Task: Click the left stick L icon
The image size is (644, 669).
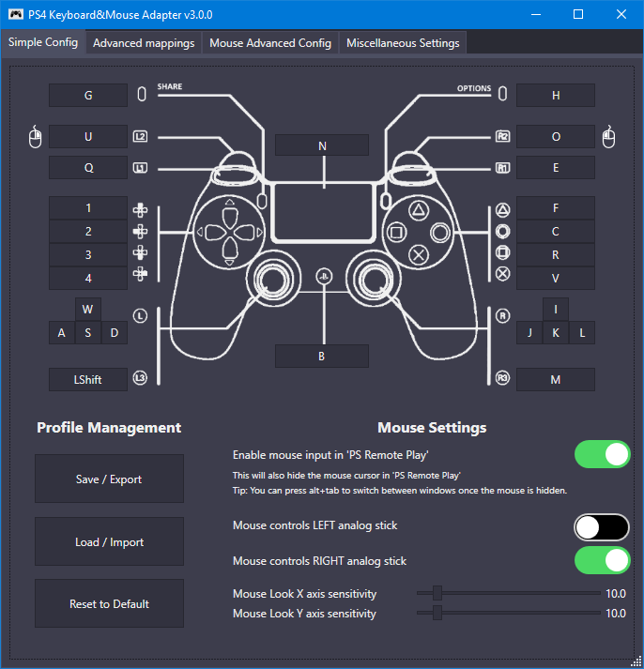Action: (140, 315)
